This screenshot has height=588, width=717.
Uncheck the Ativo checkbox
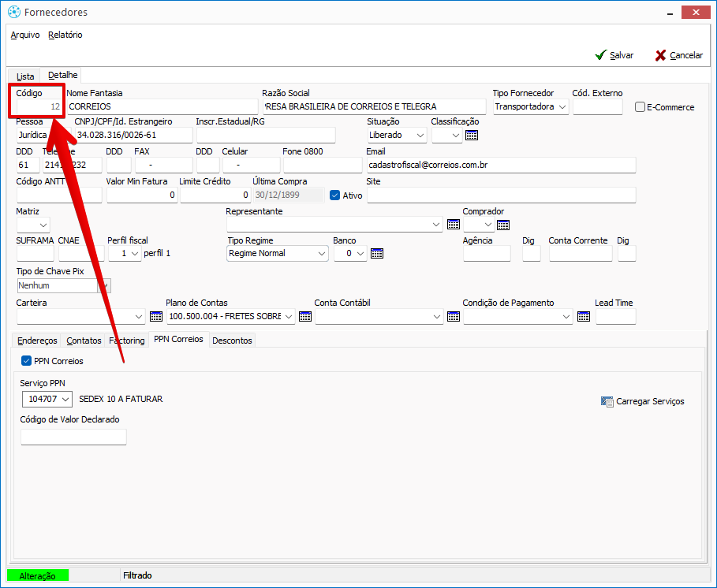334,195
